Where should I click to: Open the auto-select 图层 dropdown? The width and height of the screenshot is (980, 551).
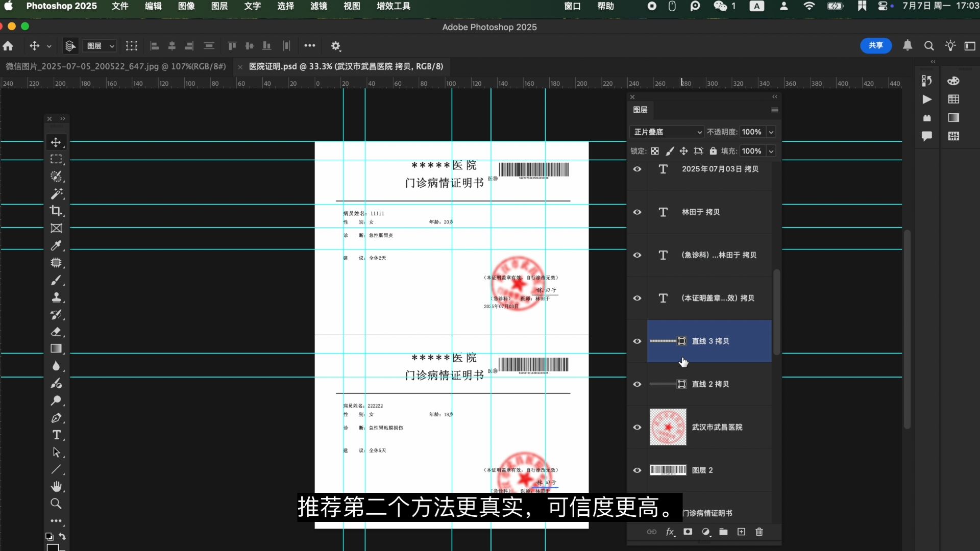click(100, 46)
